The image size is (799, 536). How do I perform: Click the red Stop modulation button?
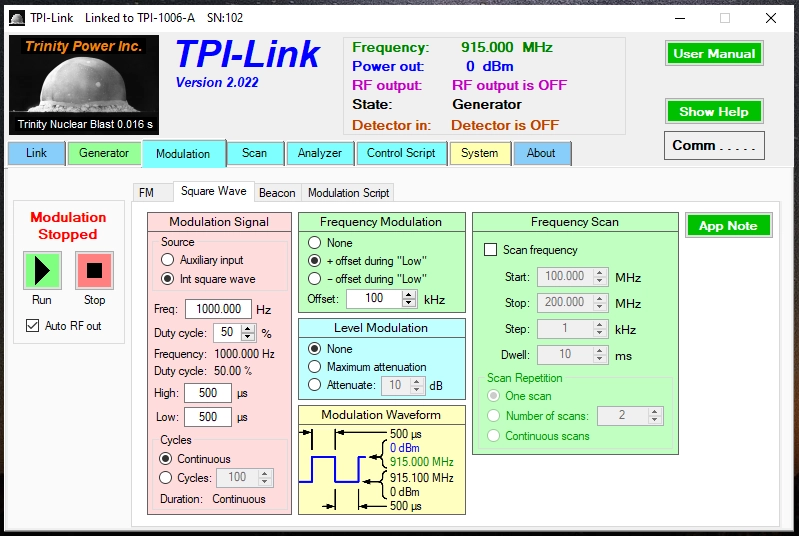pos(94,270)
